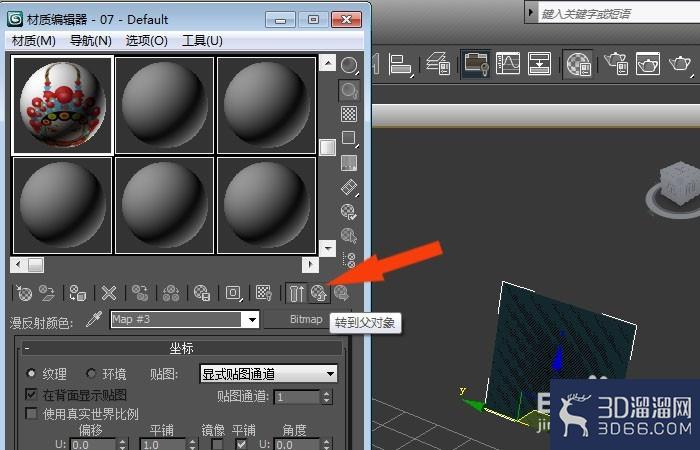
Task: Click the Reset Map X icon
Action: [x=108, y=293]
